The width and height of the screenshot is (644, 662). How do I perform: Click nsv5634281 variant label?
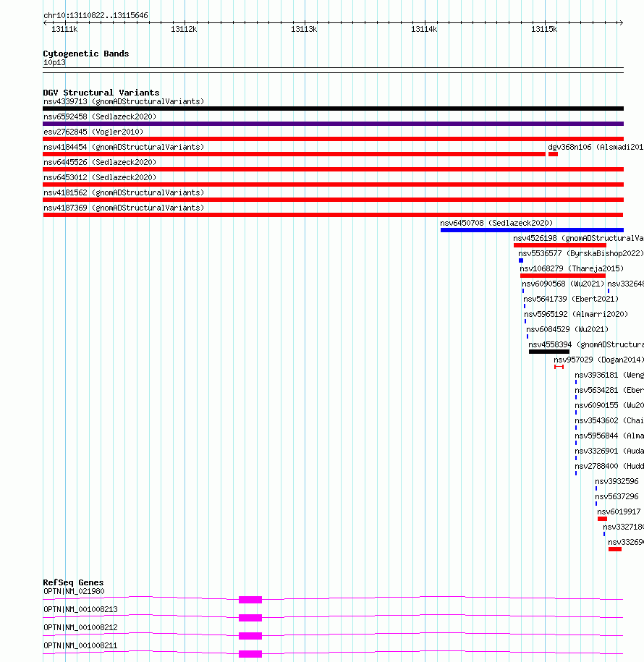tap(609, 390)
